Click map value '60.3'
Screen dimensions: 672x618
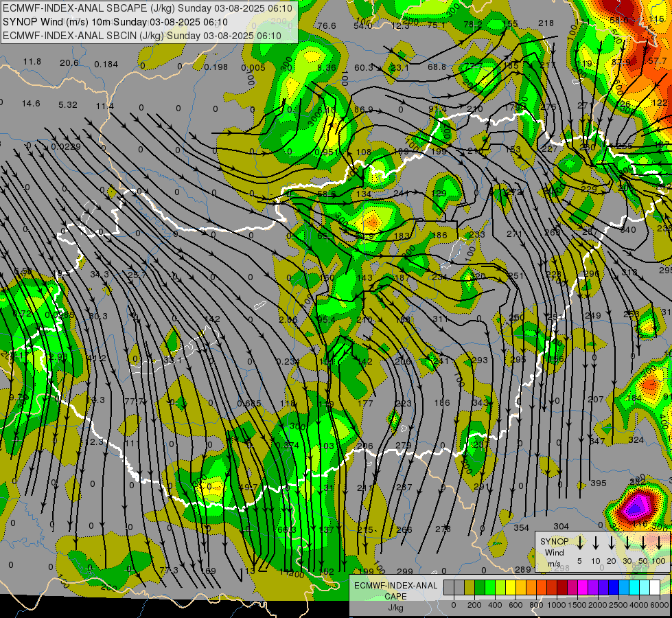point(363,68)
